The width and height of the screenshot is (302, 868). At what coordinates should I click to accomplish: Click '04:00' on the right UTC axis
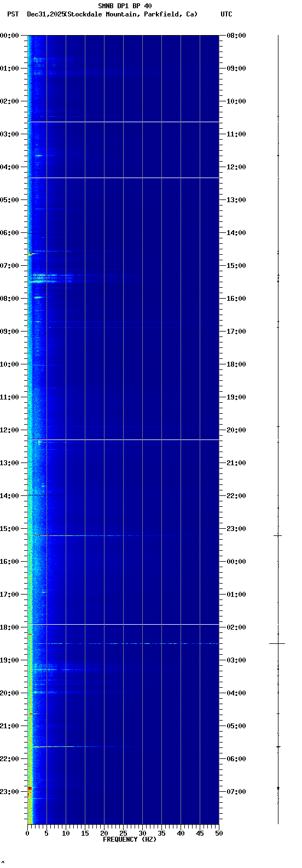coord(236,693)
